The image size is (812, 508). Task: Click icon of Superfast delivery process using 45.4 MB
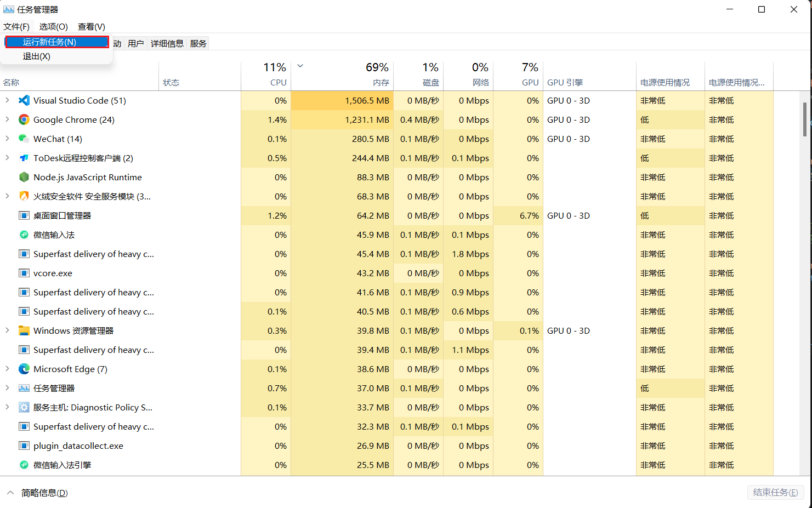[24, 254]
